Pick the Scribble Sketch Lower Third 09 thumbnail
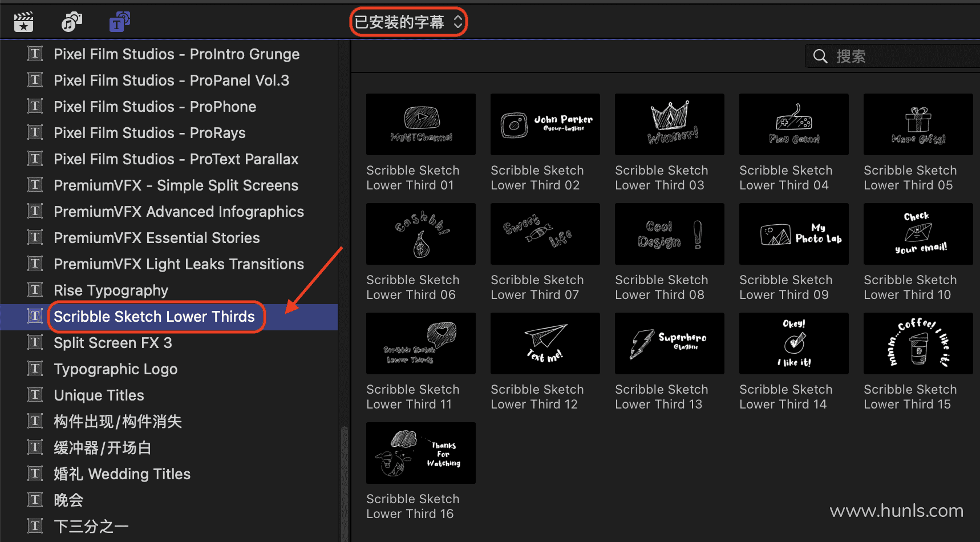 [x=793, y=234]
